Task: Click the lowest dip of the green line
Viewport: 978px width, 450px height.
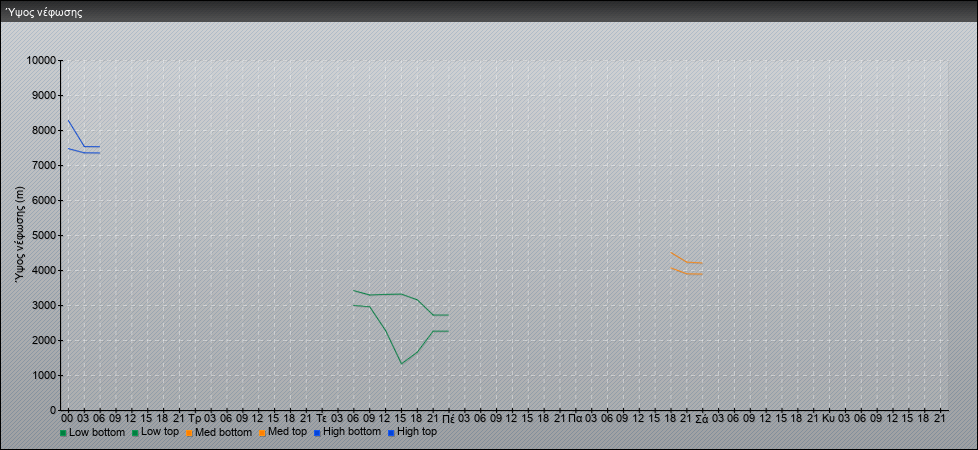Action: pos(401,364)
